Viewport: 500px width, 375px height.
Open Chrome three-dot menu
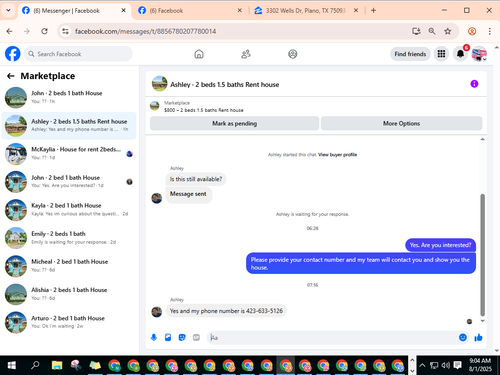click(489, 31)
